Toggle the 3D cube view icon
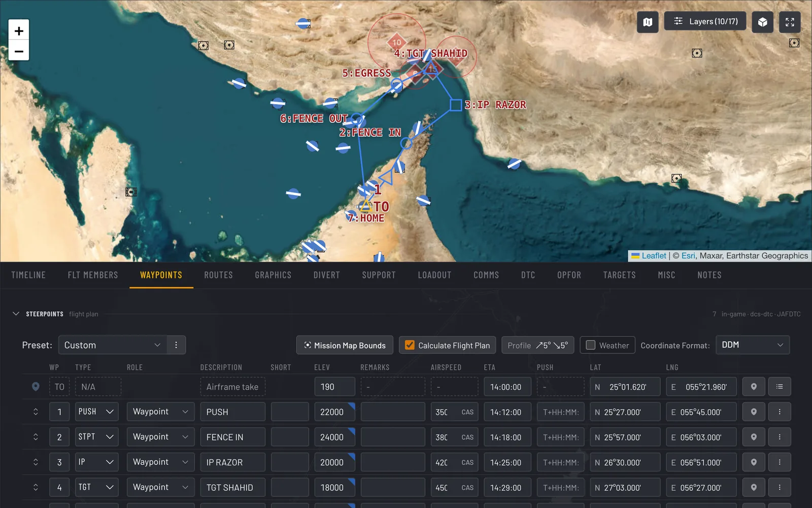 [762, 22]
